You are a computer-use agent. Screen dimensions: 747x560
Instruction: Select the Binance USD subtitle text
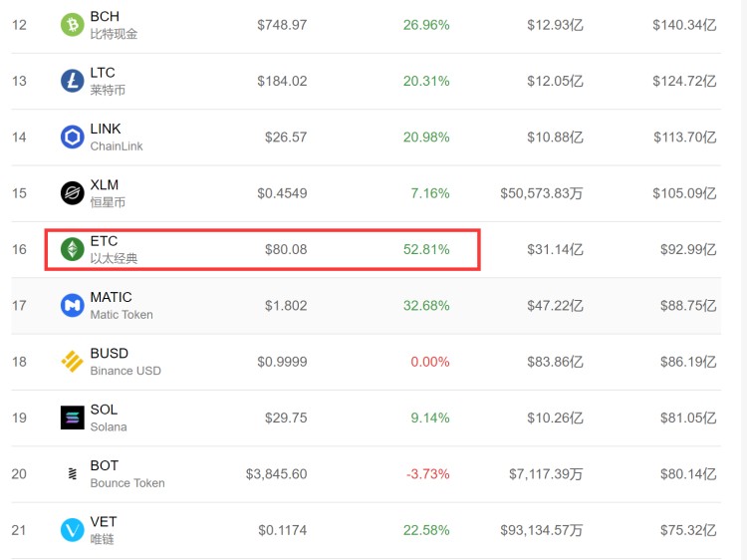[x=125, y=371]
